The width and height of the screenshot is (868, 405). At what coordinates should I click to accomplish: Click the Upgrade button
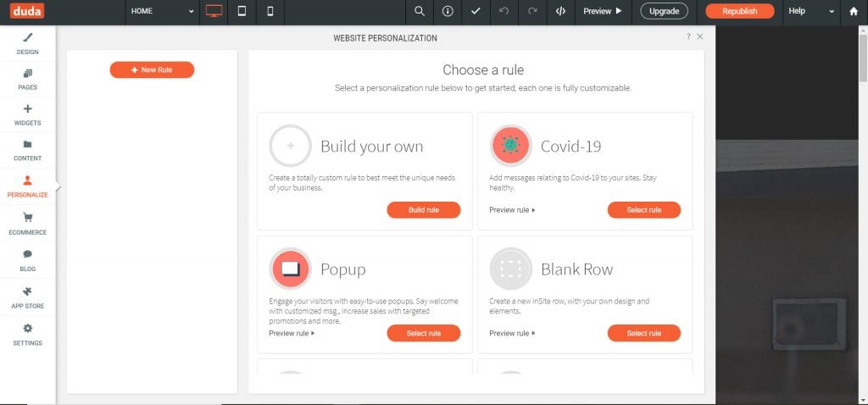(x=664, y=11)
